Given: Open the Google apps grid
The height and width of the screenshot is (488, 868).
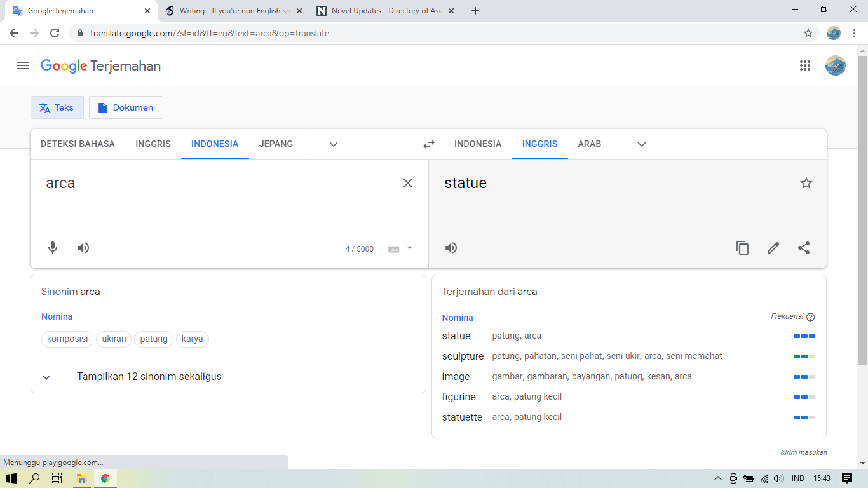Looking at the screenshot, I should (x=805, y=65).
